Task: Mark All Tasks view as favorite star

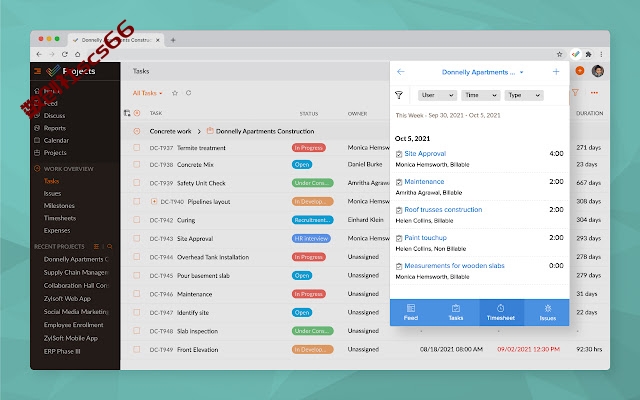Action: point(175,93)
